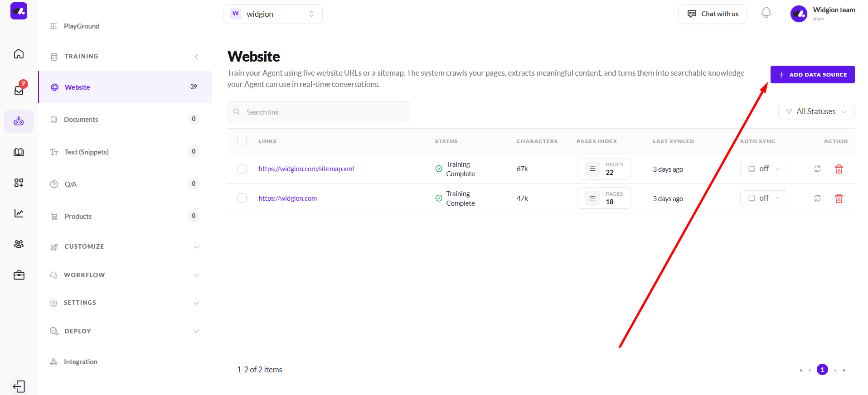Viewport: 868px width, 395px height.
Task: Delete the https://widgion.com link row
Action: 839,198
